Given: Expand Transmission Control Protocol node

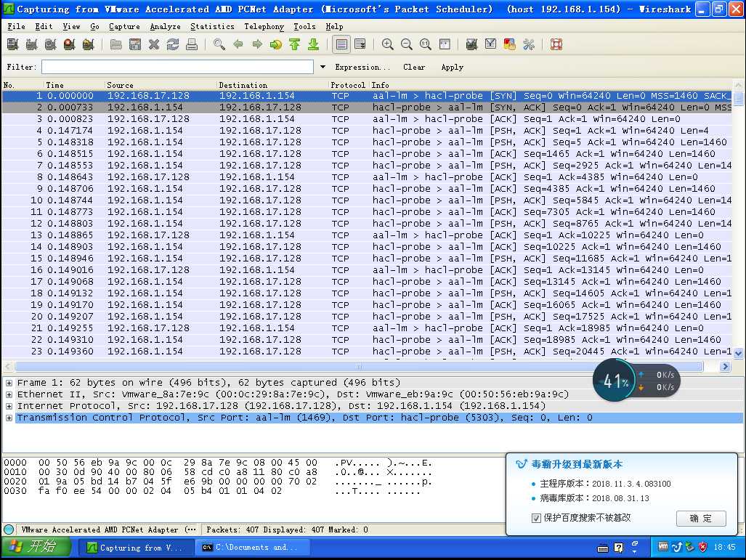Looking at the screenshot, I should 9,418.
